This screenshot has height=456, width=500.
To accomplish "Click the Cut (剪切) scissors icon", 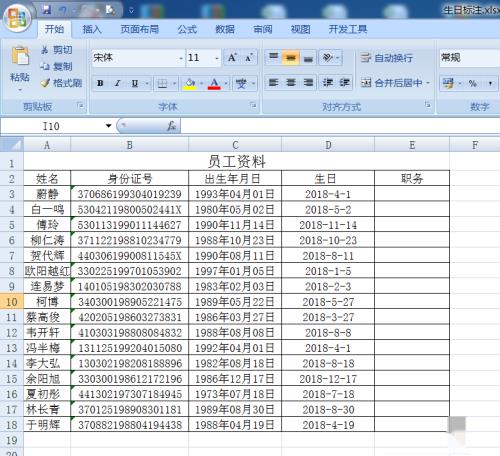I will click(45, 50).
